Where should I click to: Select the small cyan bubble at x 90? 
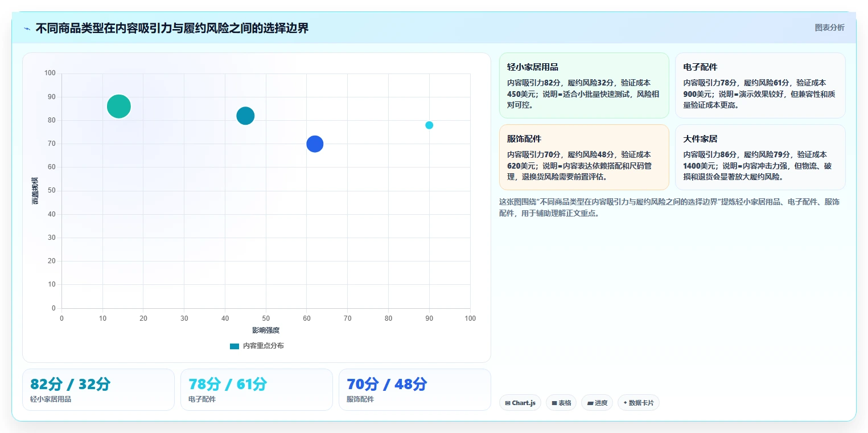tap(429, 125)
